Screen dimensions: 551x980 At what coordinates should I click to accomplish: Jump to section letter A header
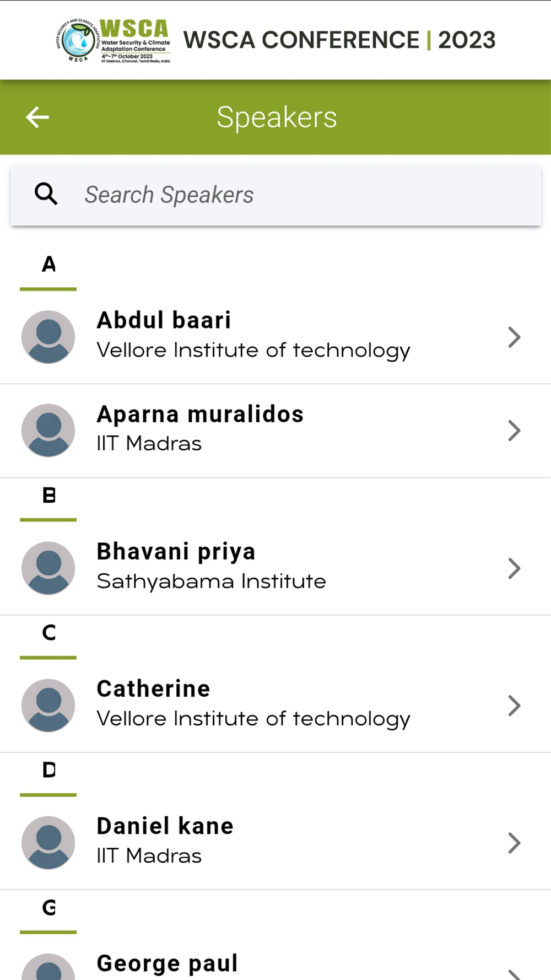pyautogui.click(x=48, y=265)
